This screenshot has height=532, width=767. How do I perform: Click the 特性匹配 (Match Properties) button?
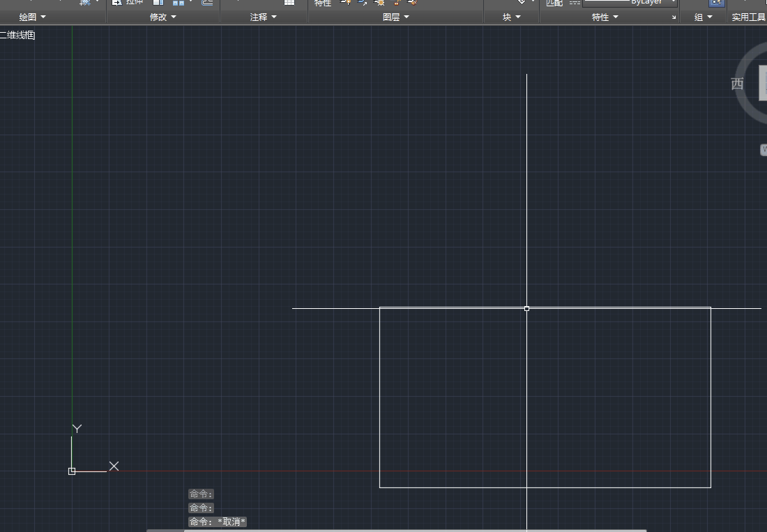click(554, 3)
